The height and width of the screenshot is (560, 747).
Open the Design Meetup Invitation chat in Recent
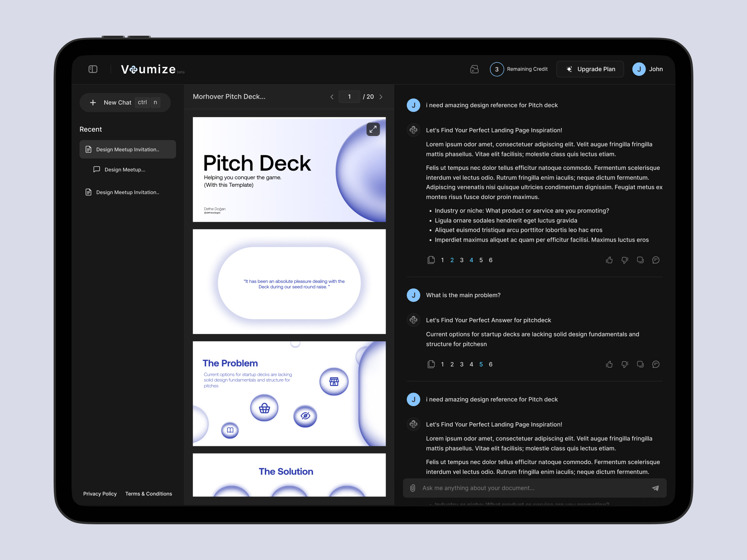tap(127, 149)
